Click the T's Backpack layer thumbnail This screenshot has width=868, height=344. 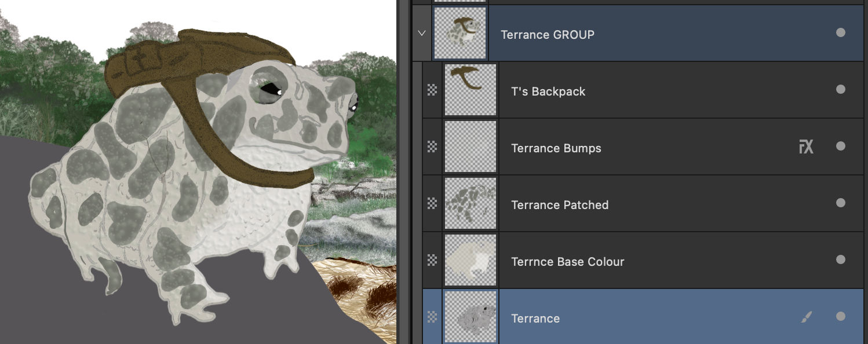click(x=471, y=90)
